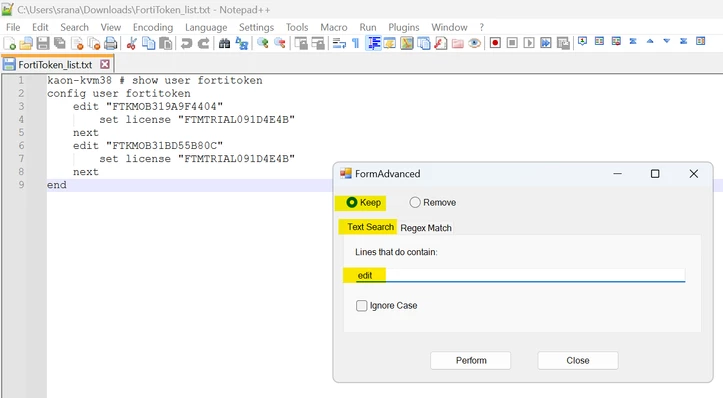Select the FortiToken_list.txt document tab

pos(54,65)
